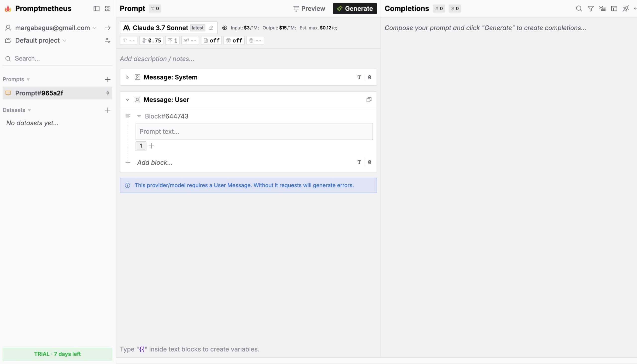
Task: Toggle the thinking mode off setting
Action: (x=234, y=40)
